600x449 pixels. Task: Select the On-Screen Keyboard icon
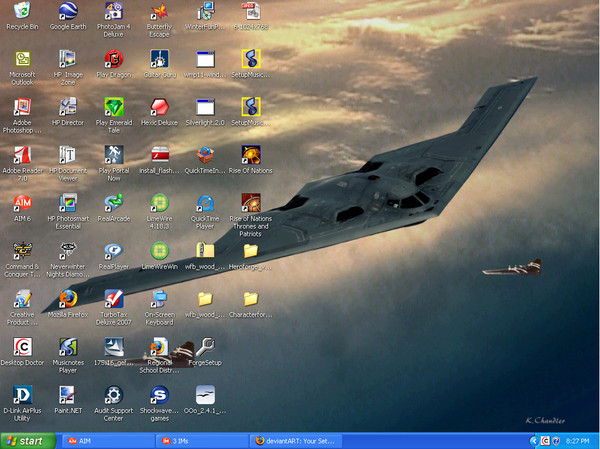[160, 299]
